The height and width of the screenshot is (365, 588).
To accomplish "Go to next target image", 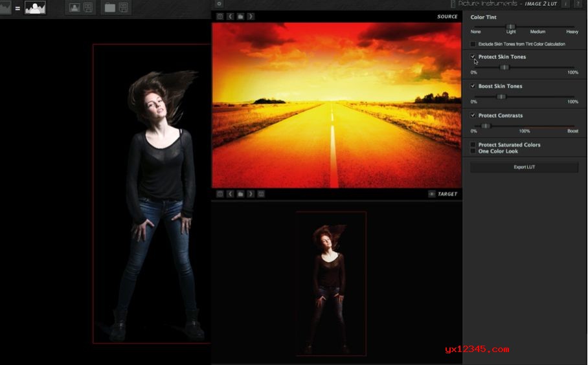I will [x=251, y=194].
